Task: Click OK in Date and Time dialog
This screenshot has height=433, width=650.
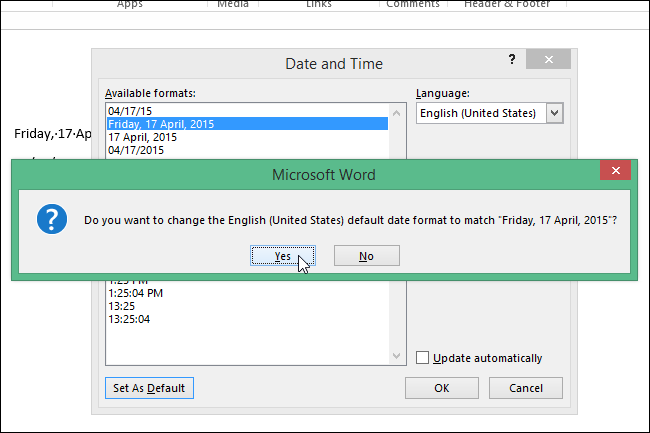Action: 441,388
